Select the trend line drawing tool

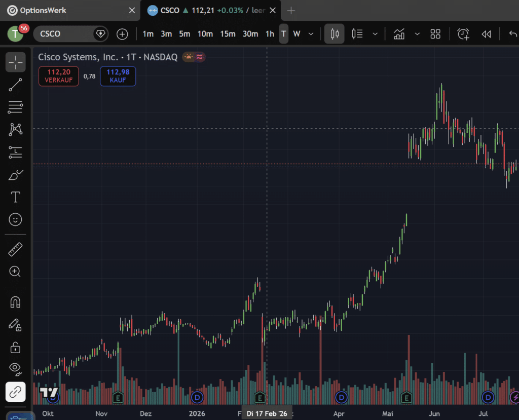15,85
